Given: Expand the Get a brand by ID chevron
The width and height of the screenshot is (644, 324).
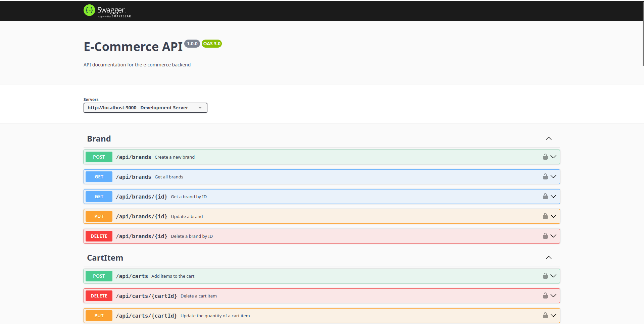Looking at the screenshot, I should [553, 196].
